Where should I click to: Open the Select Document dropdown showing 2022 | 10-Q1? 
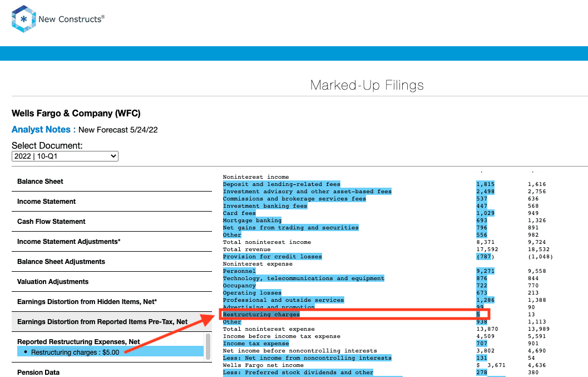[x=65, y=156]
